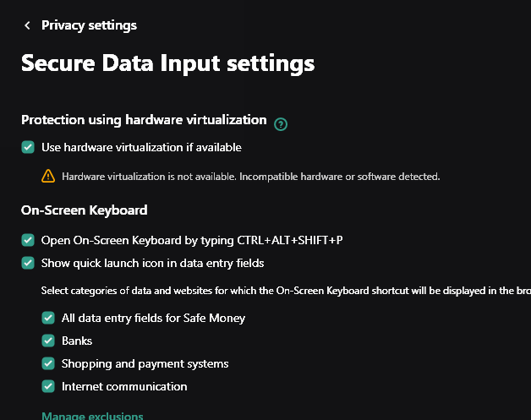Screen dimensions: 531x420
Task: Toggle Show quick launch icon checkbox
Action: [x=28, y=263]
